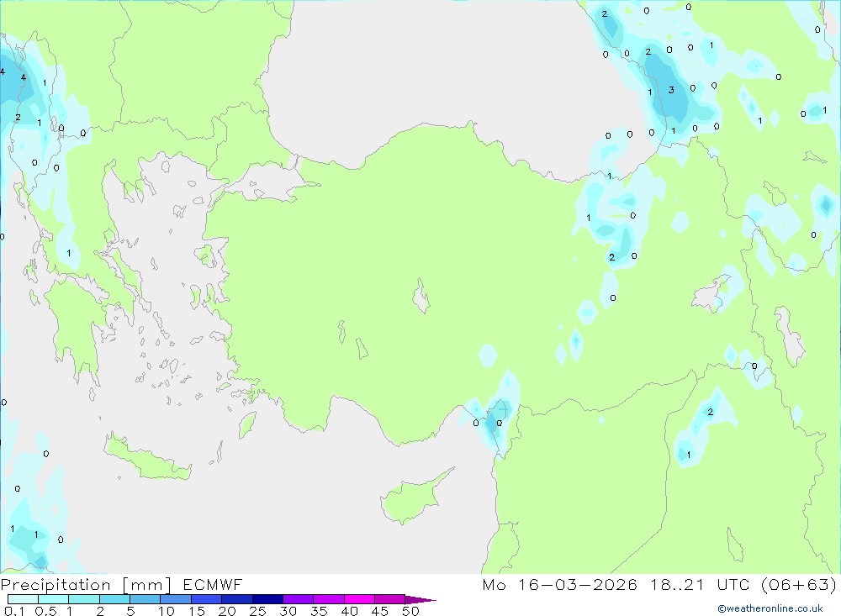Click the legend label 40
841x616 pixels.
click(x=350, y=611)
